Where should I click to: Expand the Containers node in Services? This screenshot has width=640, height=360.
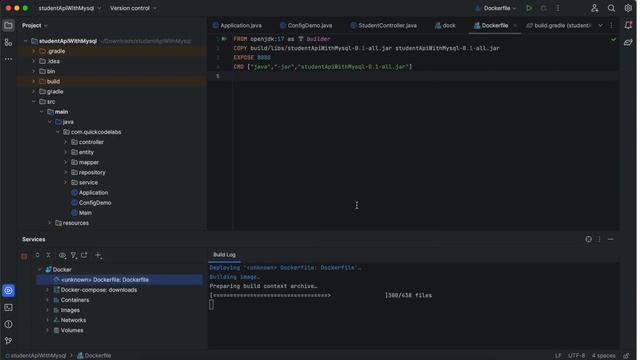coord(47,300)
